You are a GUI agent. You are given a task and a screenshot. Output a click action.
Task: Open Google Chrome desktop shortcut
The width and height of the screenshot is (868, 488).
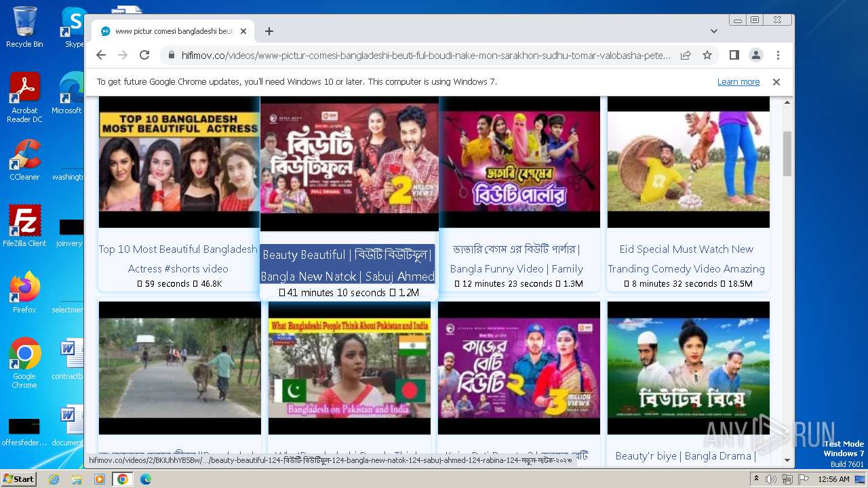pos(24,363)
